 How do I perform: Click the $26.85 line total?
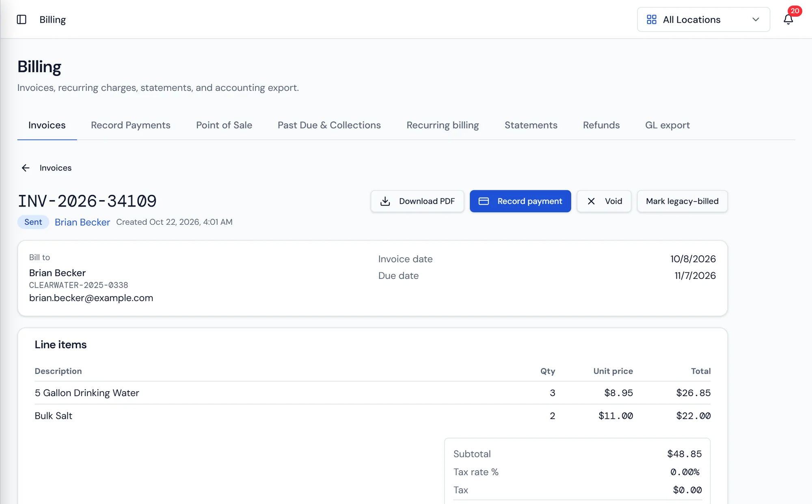(x=693, y=393)
